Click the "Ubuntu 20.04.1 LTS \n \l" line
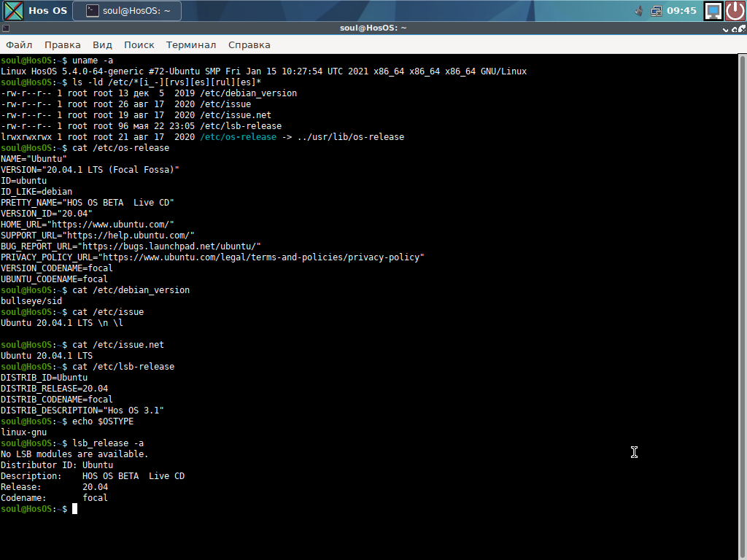Viewport: 747px width, 560px height. pyautogui.click(x=62, y=323)
